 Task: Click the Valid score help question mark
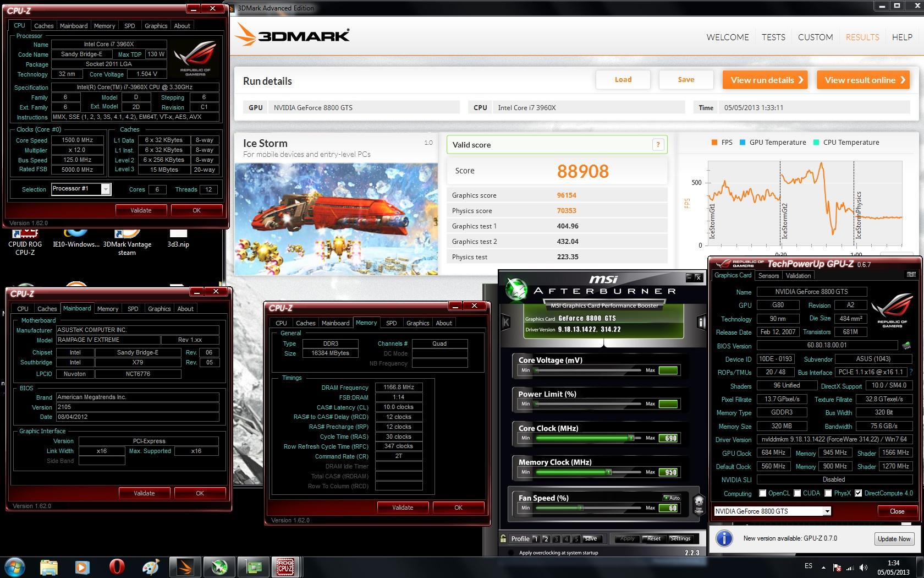click(658, 145)
